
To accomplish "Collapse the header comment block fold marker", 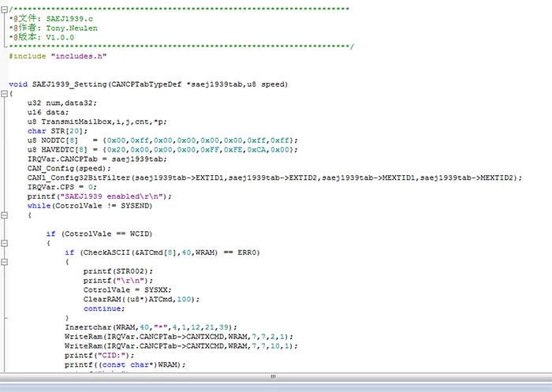I will pyautogui.click(x=4, y=9).
